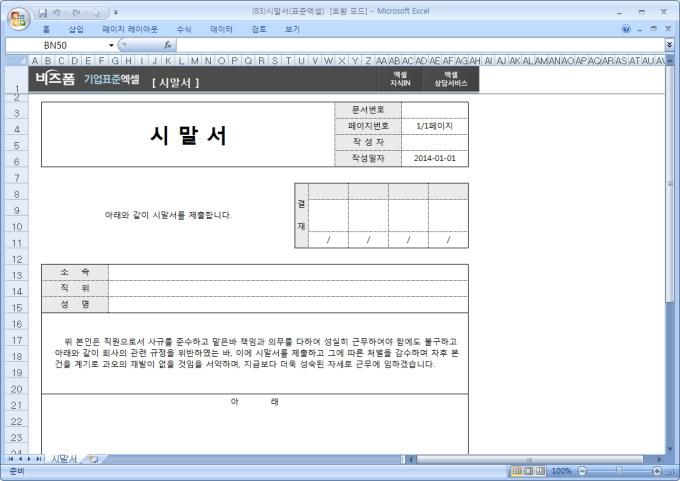Click the empty 소속 input cell
Screen dimensions: 680x481
288,272
